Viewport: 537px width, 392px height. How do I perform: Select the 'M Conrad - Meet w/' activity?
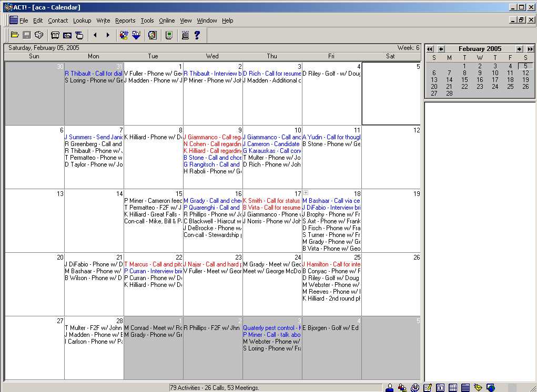[154, 328]
